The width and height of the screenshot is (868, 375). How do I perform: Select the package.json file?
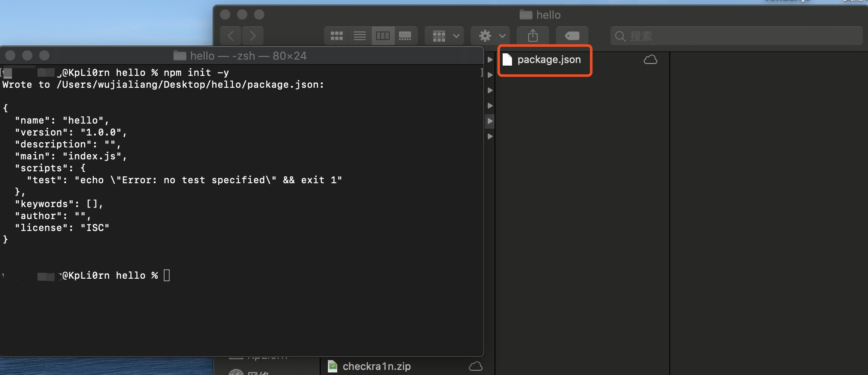[x=549, y=60]
